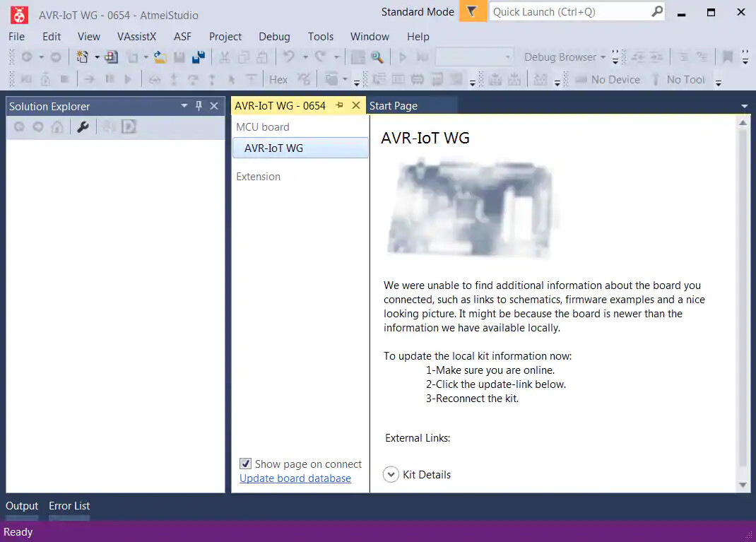Click the Step Into icon
This screenshot has width=756, height=542.
174,80
